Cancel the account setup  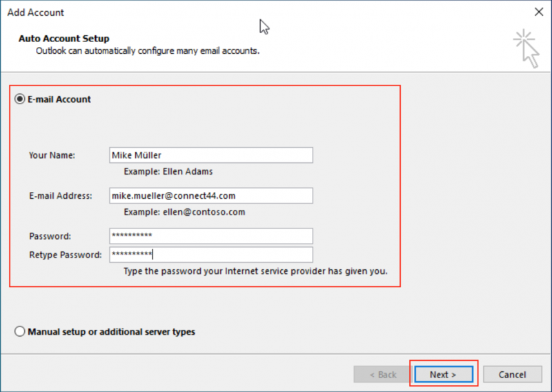coord(512,375)
